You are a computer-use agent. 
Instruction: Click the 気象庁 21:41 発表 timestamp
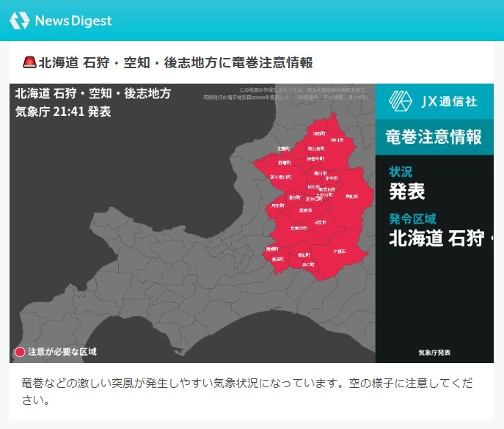(x=63, y=111)
